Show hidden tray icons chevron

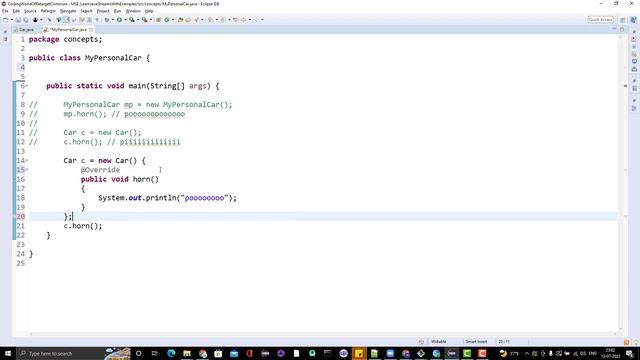[x=527, y=353]
